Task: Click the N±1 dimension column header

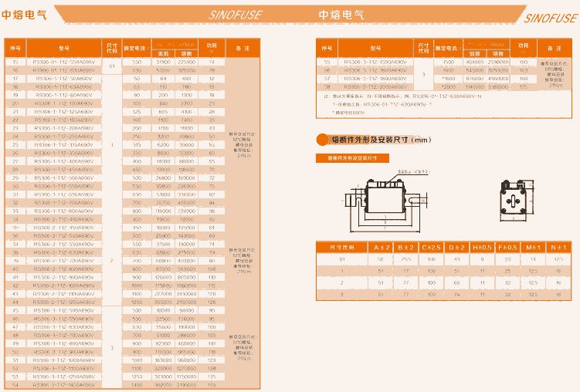Action: 558,248
